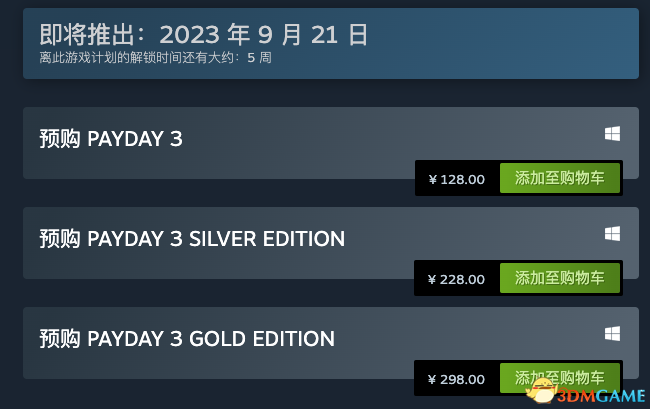The height and width of the screenshot is (409, 650).
Task: Select the ¥ 228.00 price tag
Action: tap(457, 279)
